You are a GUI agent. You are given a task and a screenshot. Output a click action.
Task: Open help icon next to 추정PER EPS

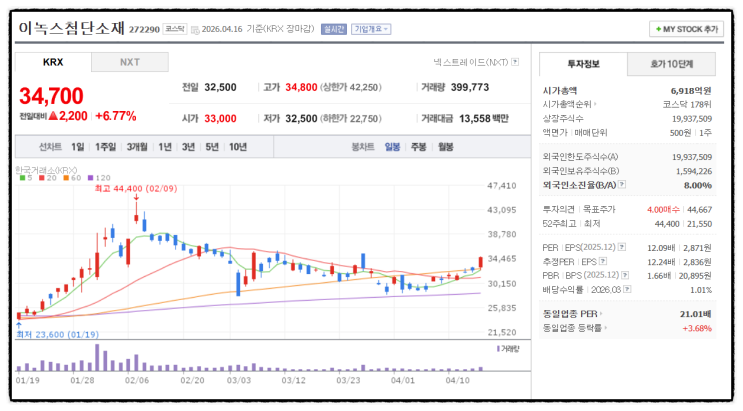[603, 261]
